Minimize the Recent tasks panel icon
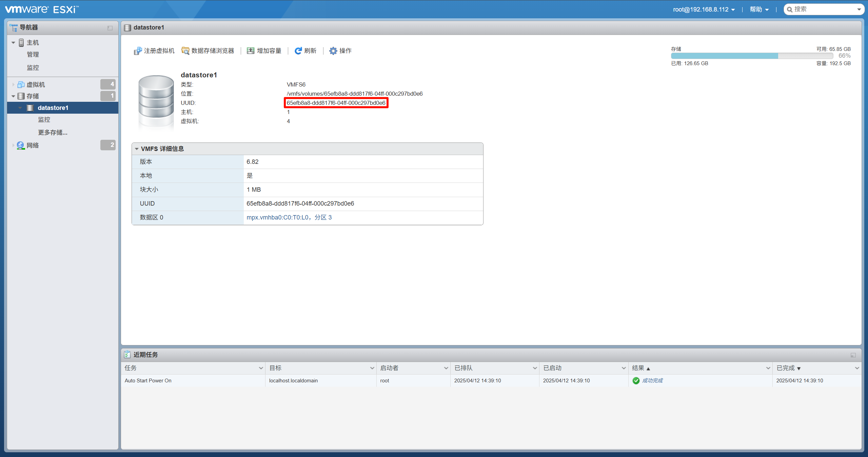 [x=853, y=355]
